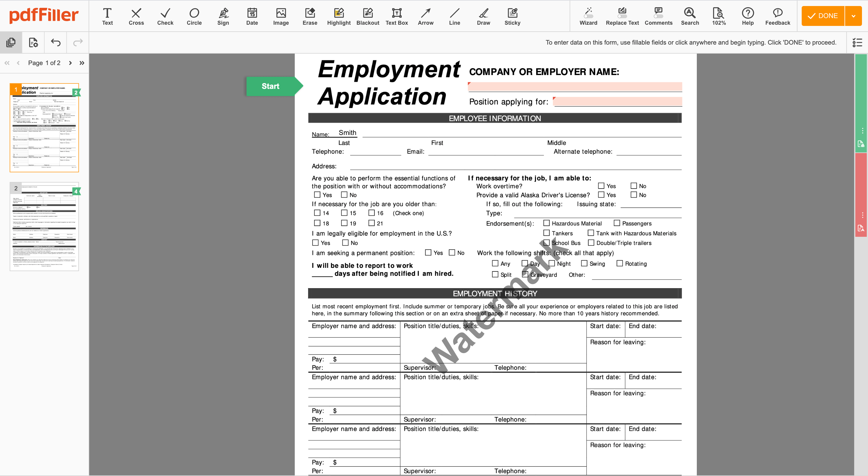Screen dimensions: 868x476
Task: Open the red side panel tab icon
Action: pos(861,228)
